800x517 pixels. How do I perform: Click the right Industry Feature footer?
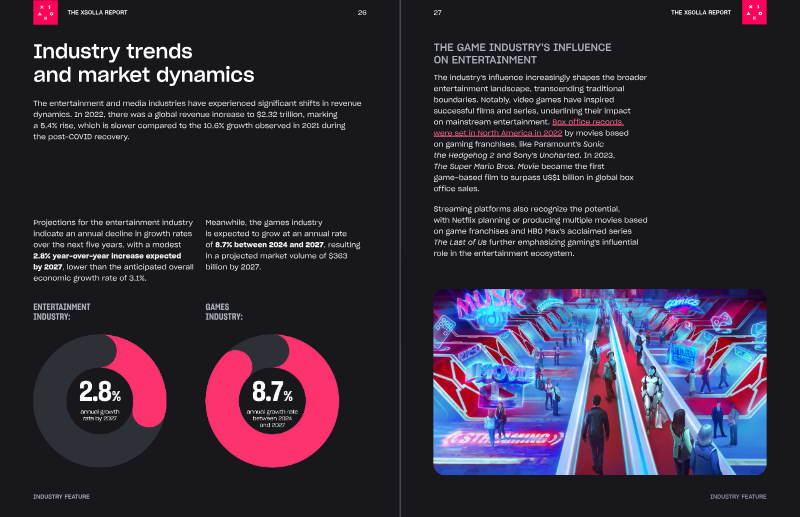tap(738, 497)
